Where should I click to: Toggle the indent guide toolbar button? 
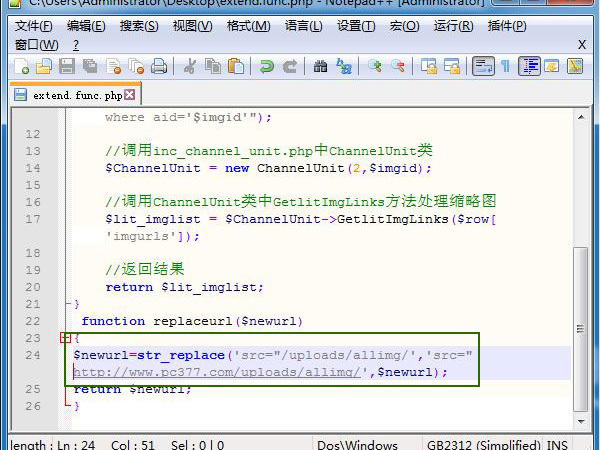529,66
